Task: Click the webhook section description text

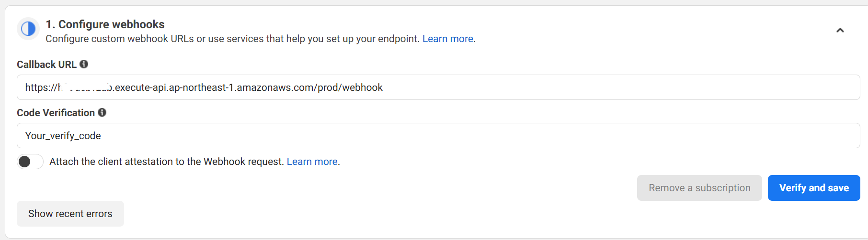Action: [x=232, y=39]
